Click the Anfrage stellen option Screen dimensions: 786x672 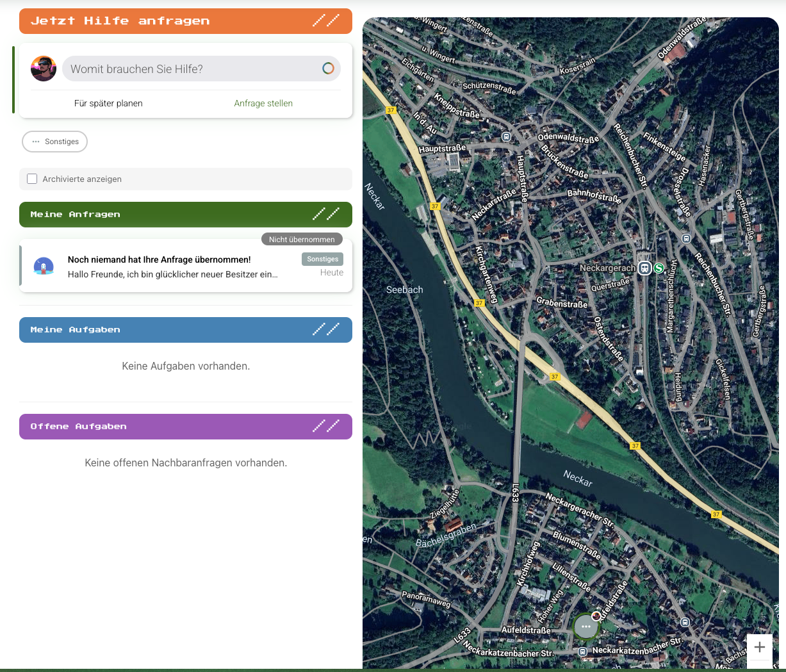point(263,103)
